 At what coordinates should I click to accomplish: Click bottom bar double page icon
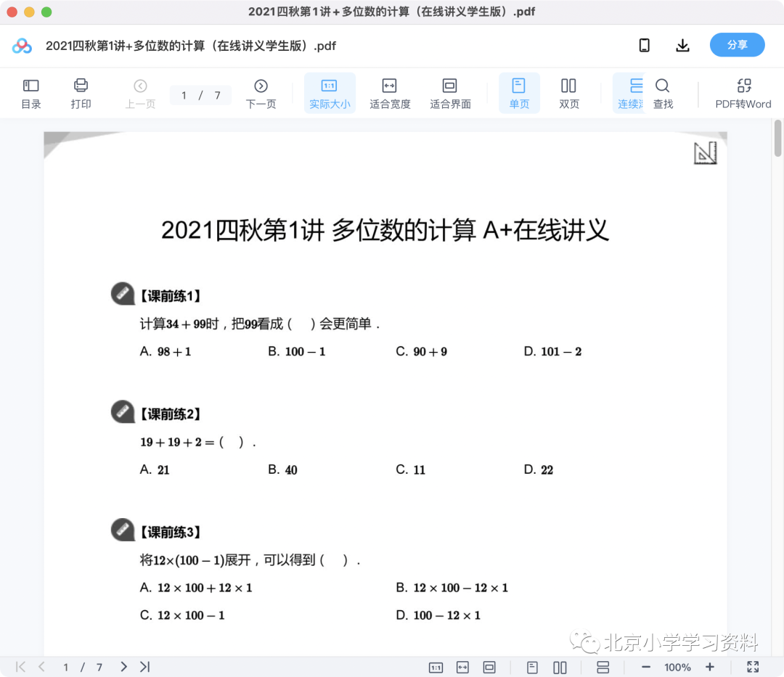tap(560, 668)
